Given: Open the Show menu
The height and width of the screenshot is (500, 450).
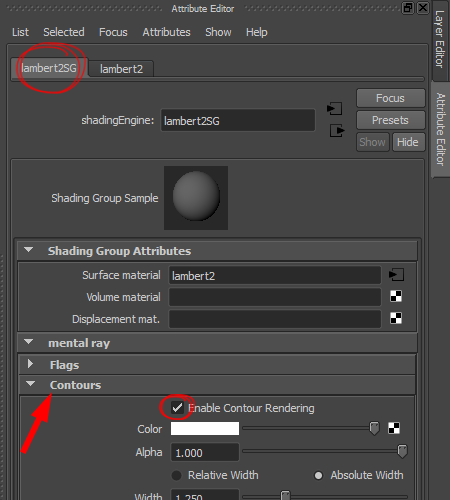Looking at the screenshot, I should coord(218,32).
